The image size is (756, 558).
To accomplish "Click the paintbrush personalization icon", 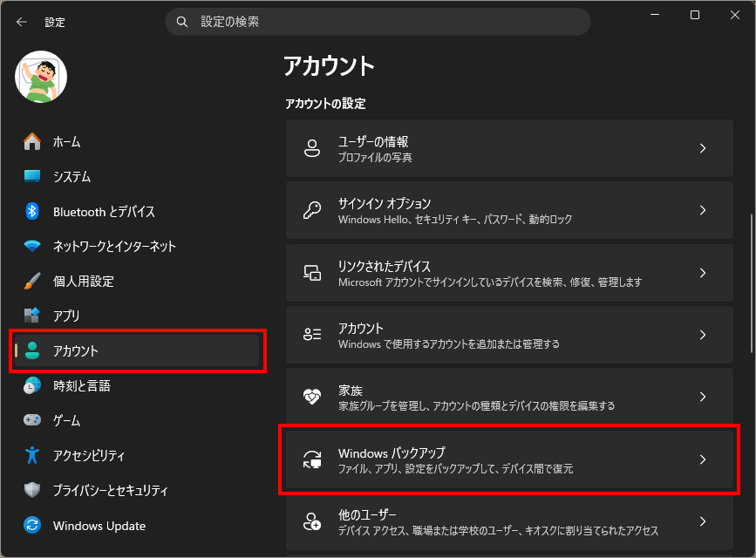I will 32,281.
